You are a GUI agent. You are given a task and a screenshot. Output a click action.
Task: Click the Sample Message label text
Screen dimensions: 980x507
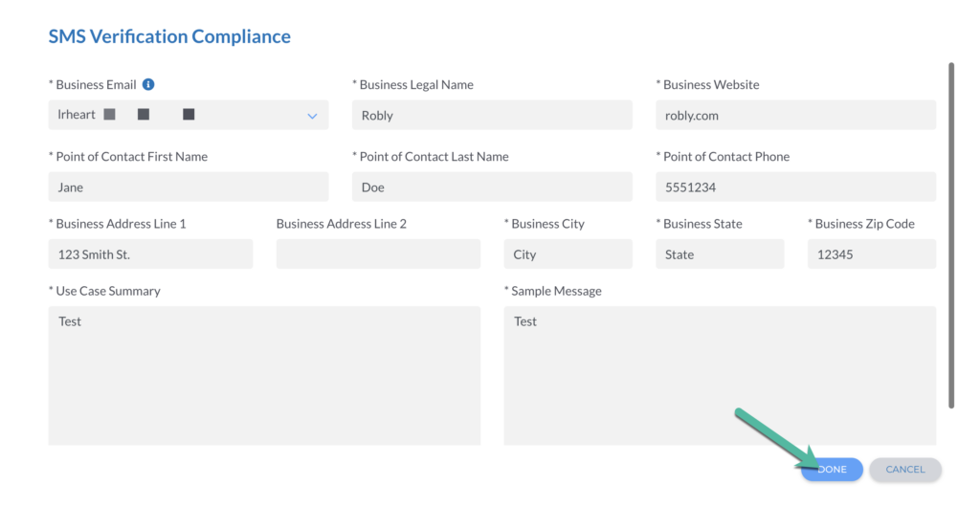click(555, 291)
